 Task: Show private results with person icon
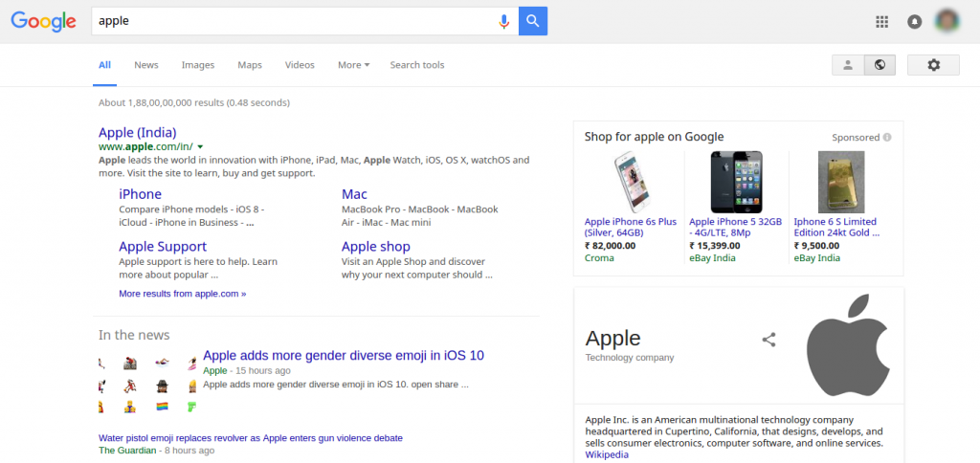tap(848, 65)
